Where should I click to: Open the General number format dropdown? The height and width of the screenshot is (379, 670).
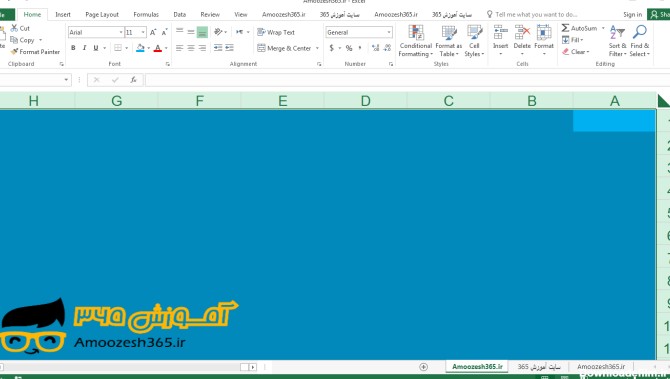point(389,32)
